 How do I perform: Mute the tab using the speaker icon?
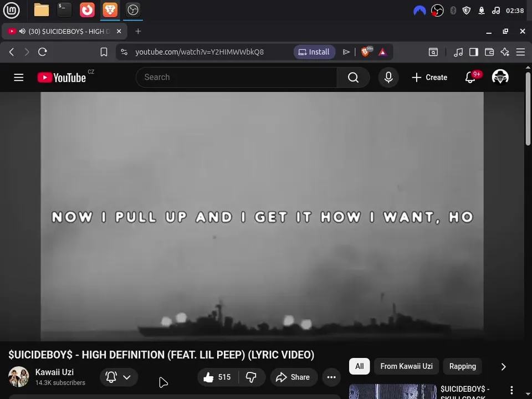pyautogui.click(x=22, y=31)
